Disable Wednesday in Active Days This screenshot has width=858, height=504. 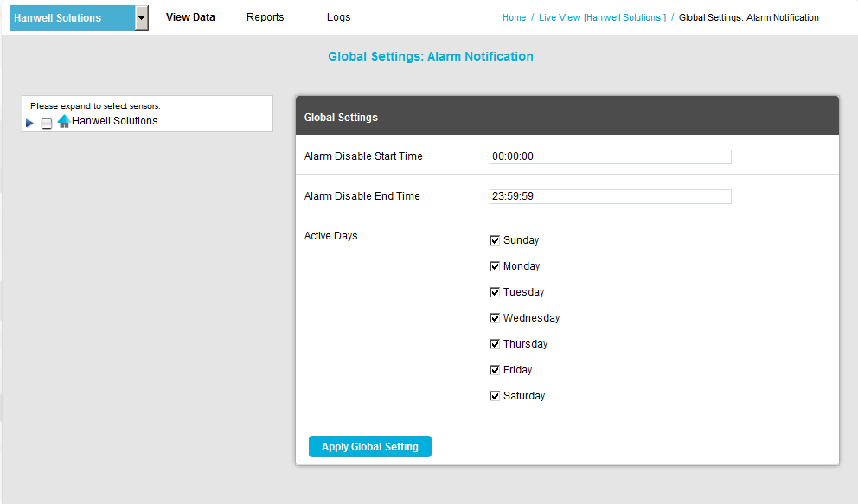click(495, 318)
